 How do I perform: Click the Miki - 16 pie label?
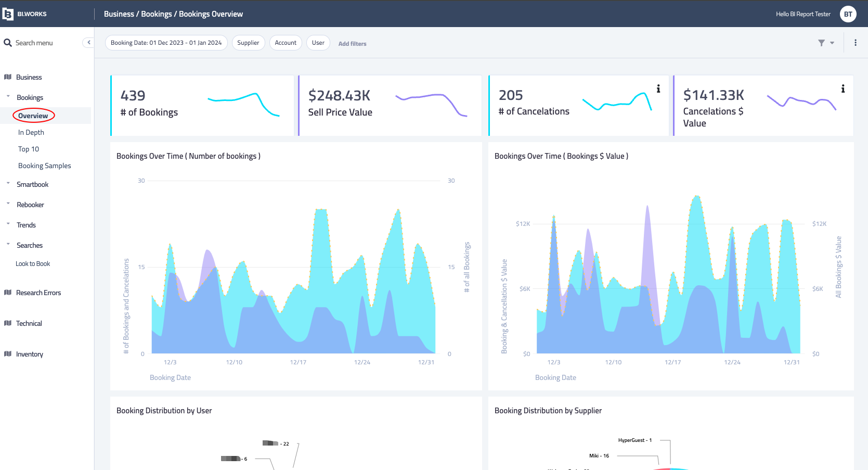(599, 456)
